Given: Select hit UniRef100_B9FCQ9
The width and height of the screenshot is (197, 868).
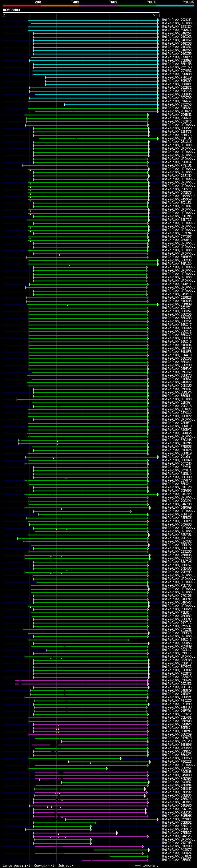Looking at the screenshot, I should click(x=177, y=81).
